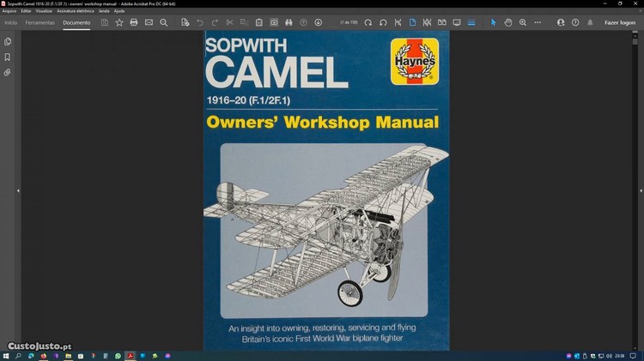
Task: Open the find text magnifier tool
Action: [164, 22]
